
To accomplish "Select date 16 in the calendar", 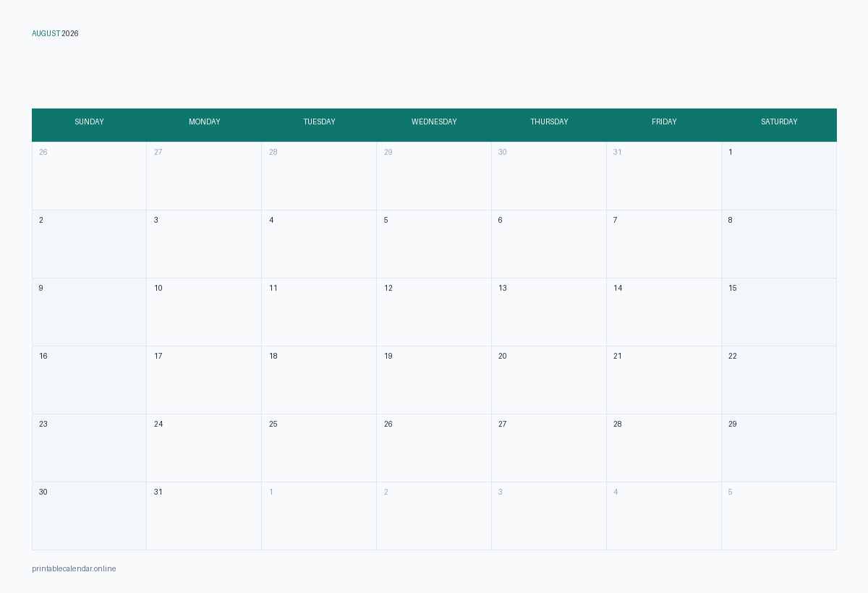I will [x=89, y=380].
